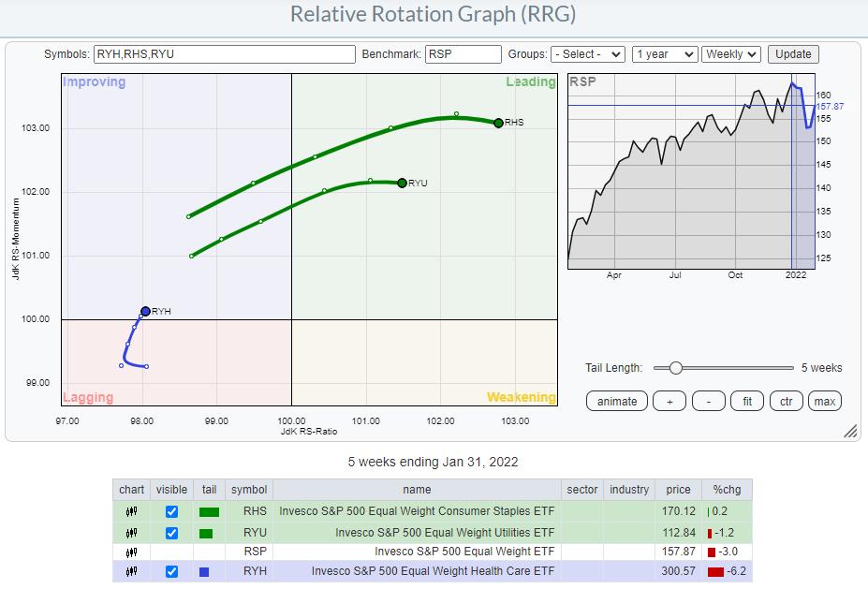868x589 pixels.
Task: Toggle visible checkbox for RYU Utilities
Action: (170, 533)
